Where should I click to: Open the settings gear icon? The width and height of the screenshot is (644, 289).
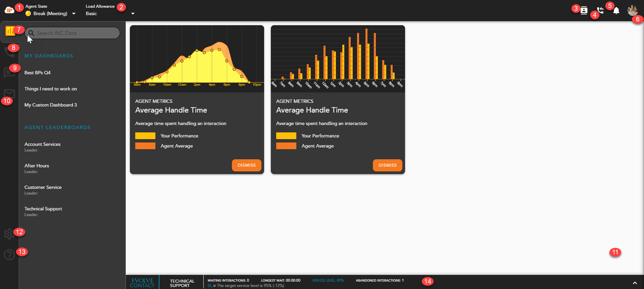(x=9, y=234)
